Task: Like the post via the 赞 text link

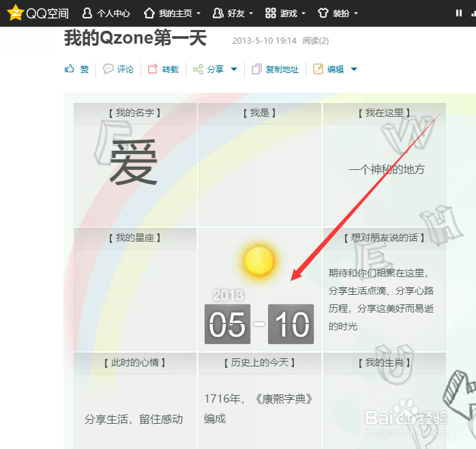Action: 85,70
